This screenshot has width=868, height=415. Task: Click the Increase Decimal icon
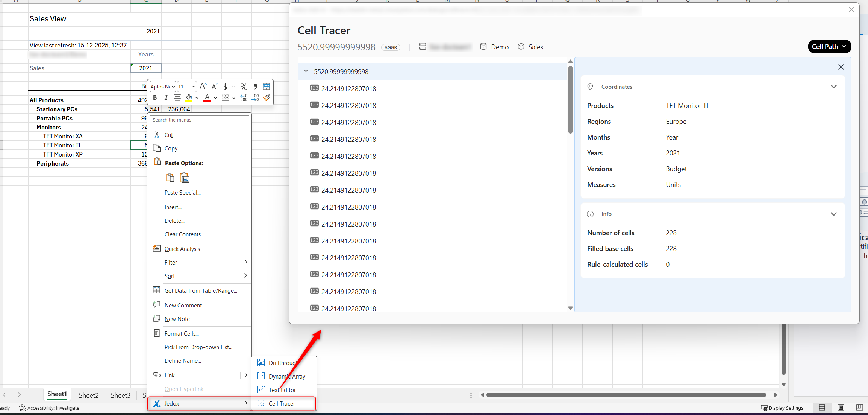coord(244,98)
